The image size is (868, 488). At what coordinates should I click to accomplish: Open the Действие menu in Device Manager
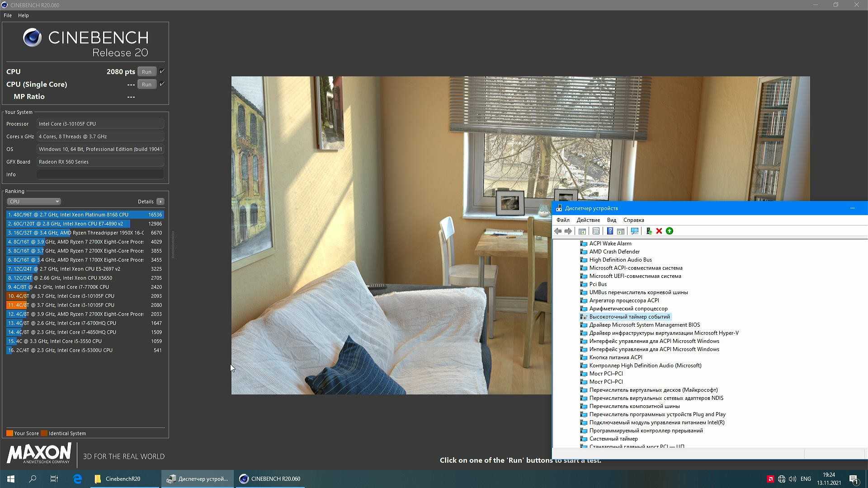tap(588, 220)
